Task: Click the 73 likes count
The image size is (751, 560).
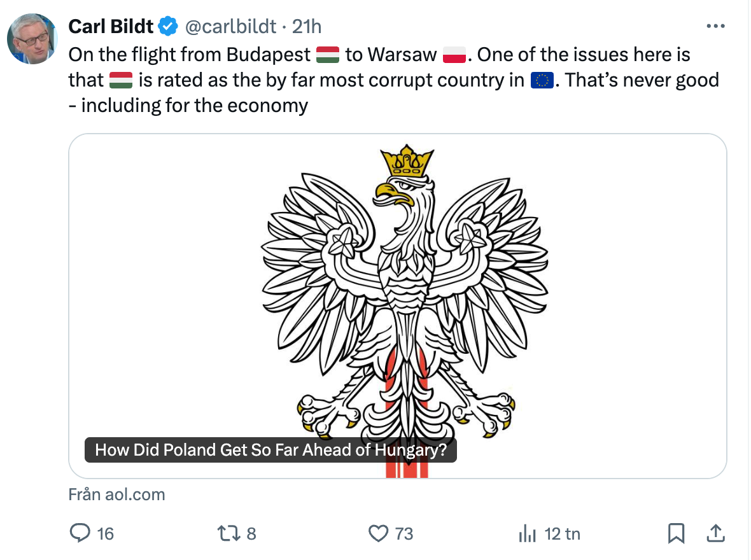Action: (404, 533)
